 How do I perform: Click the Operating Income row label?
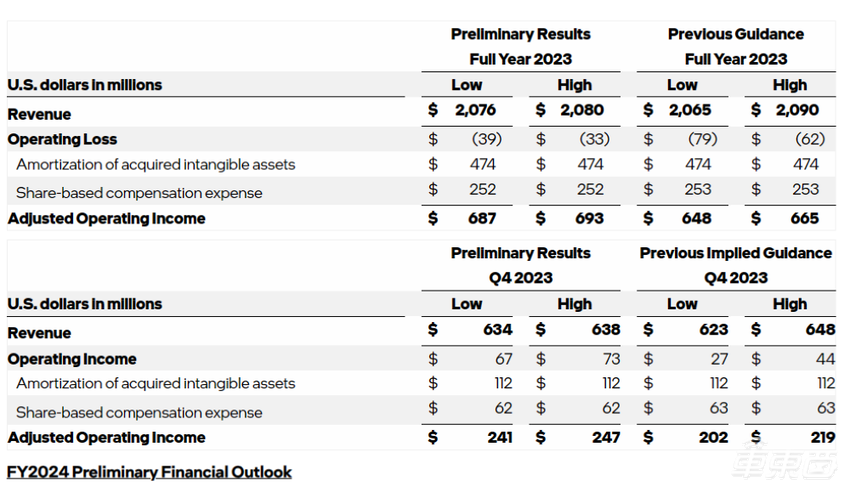(x=72, y=358)
